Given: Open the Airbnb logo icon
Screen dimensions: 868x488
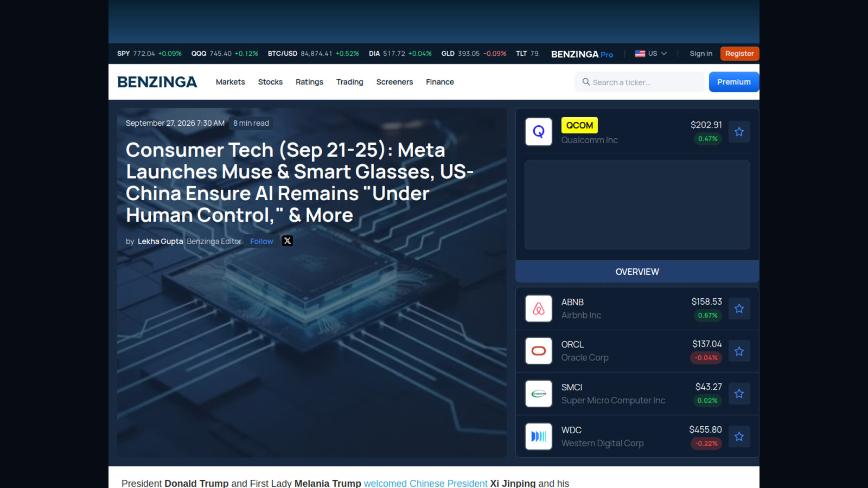Looking at the screenshot, I should [x=539, y=309].
